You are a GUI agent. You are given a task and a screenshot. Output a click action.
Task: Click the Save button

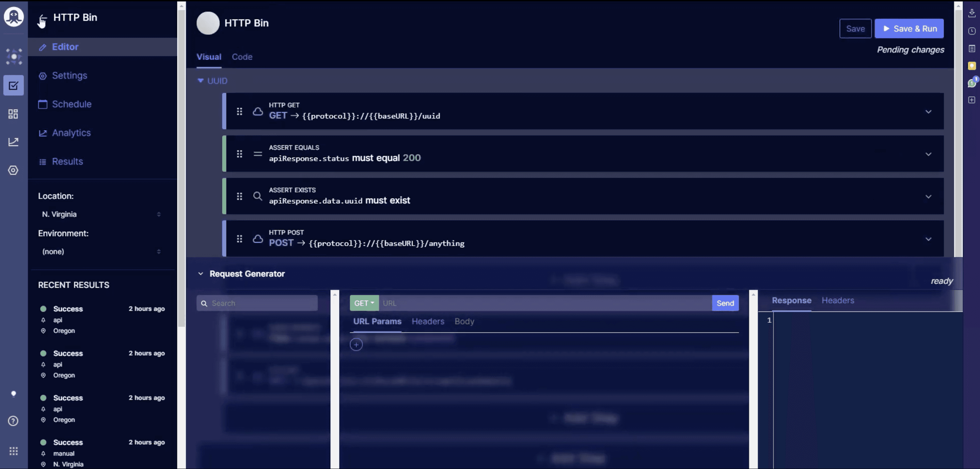pyautogui.click(x=855, y=29)
